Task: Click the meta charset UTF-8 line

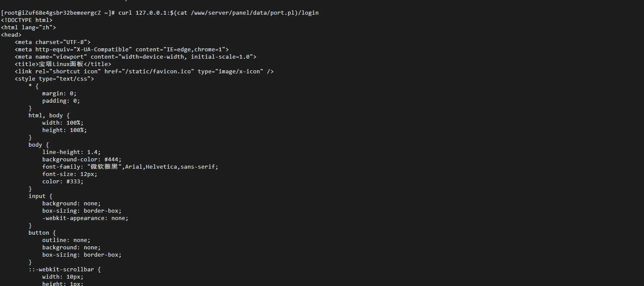Action: [52, 42]
